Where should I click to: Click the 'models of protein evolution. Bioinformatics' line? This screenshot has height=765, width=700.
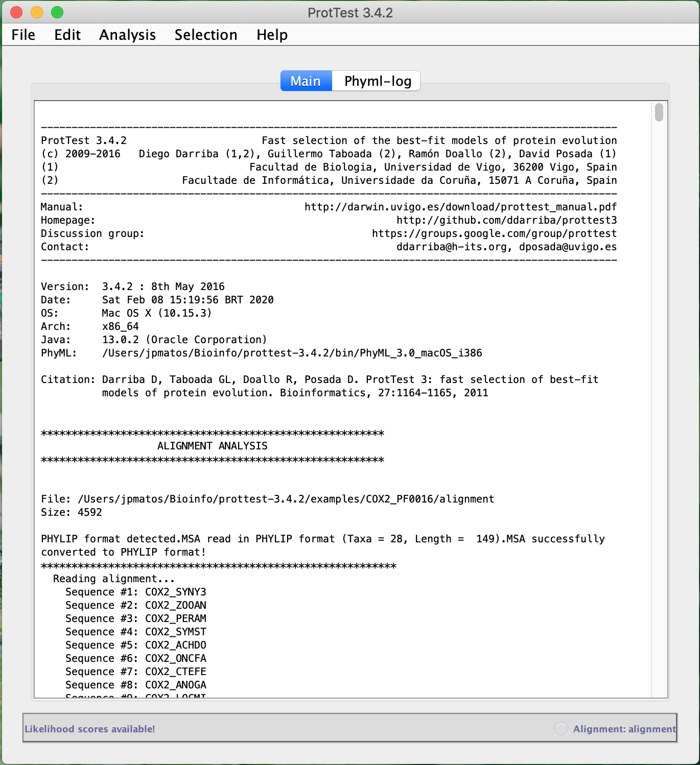pos(295,393)
